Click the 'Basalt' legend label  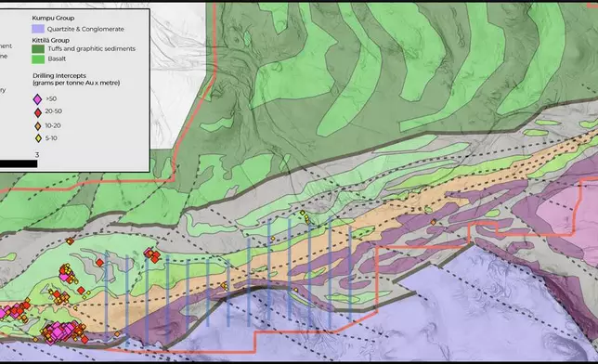57,58
